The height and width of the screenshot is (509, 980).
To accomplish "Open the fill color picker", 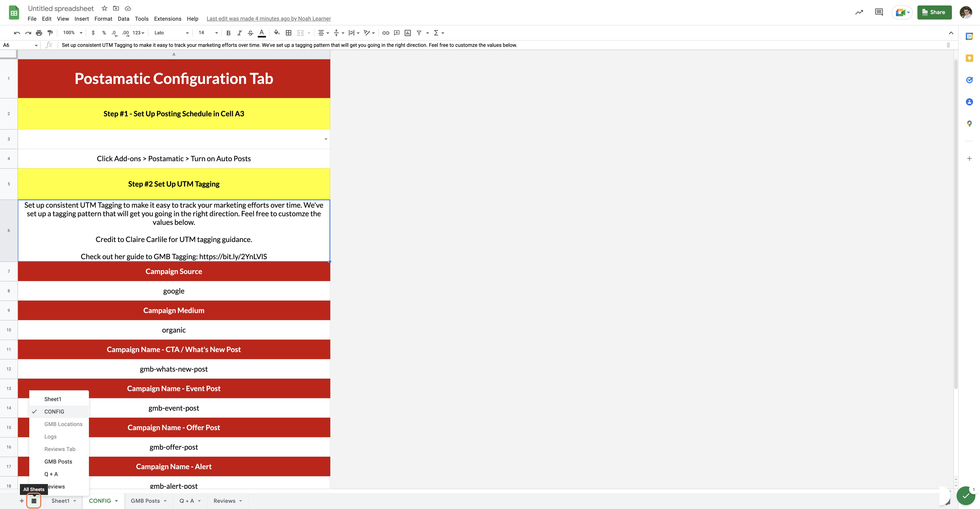I will 276,33.
